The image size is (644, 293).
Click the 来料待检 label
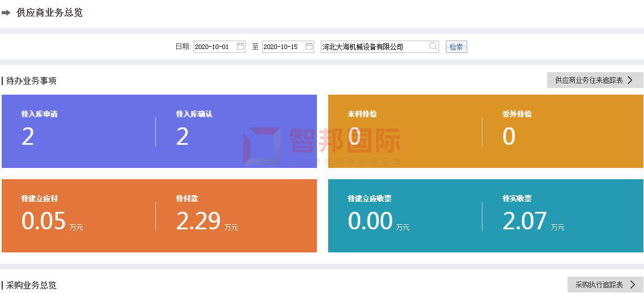[x=363, y=114]
